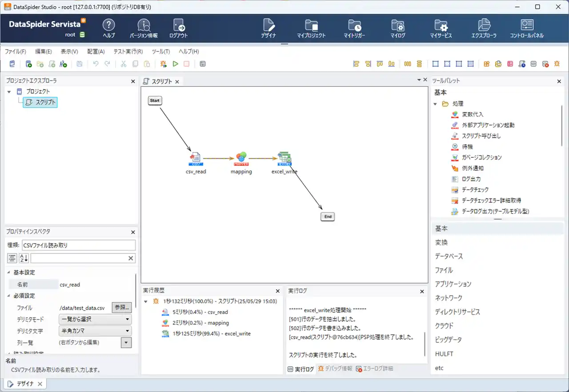Open the デリミタ文字 dropdown showing 半角カンマ
The image size is (569, 392).
(x=95, y=331)
